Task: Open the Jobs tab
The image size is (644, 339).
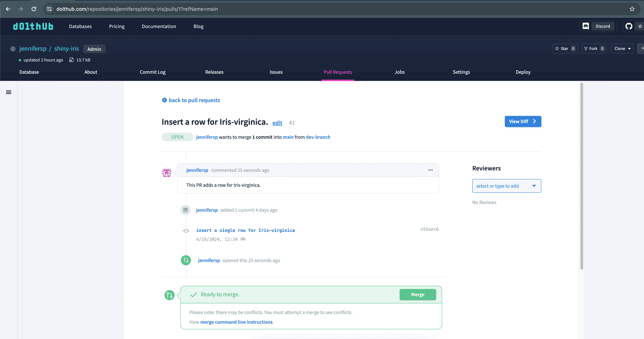Action: [x=399, y=72]
